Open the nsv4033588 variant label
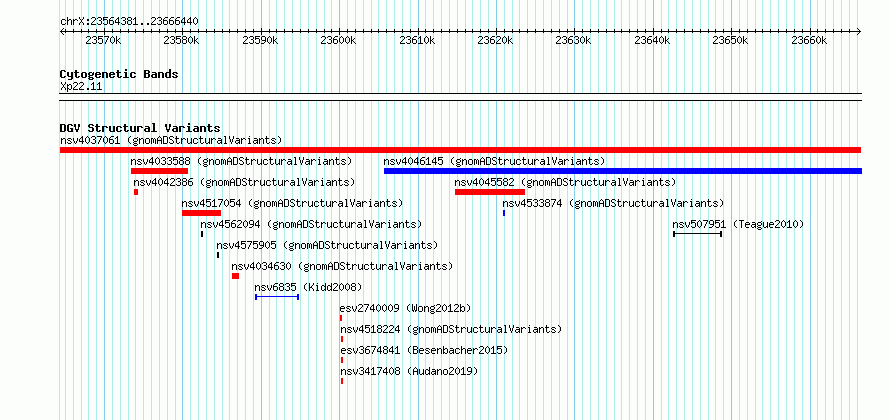This screenshot has width=890, height=420. click(241, 161)
